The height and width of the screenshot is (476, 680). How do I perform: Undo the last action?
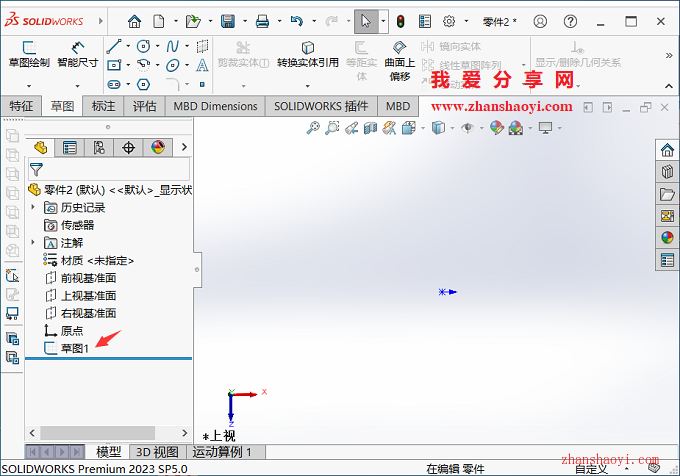(x=297, y=21)
